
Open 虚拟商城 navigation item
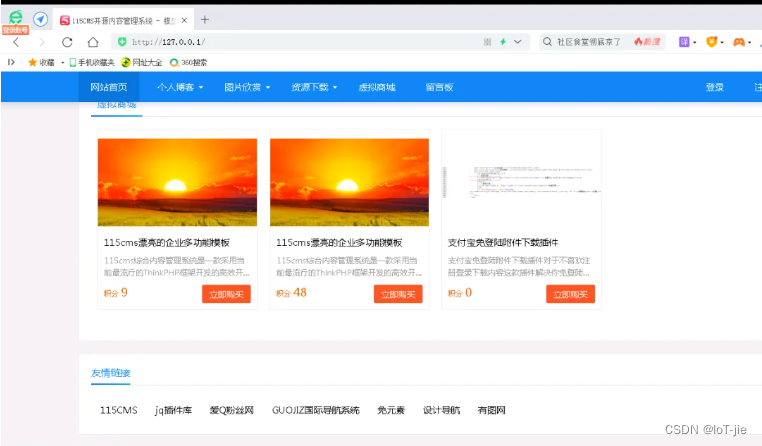pyautogui.click(x=377, y=87)
